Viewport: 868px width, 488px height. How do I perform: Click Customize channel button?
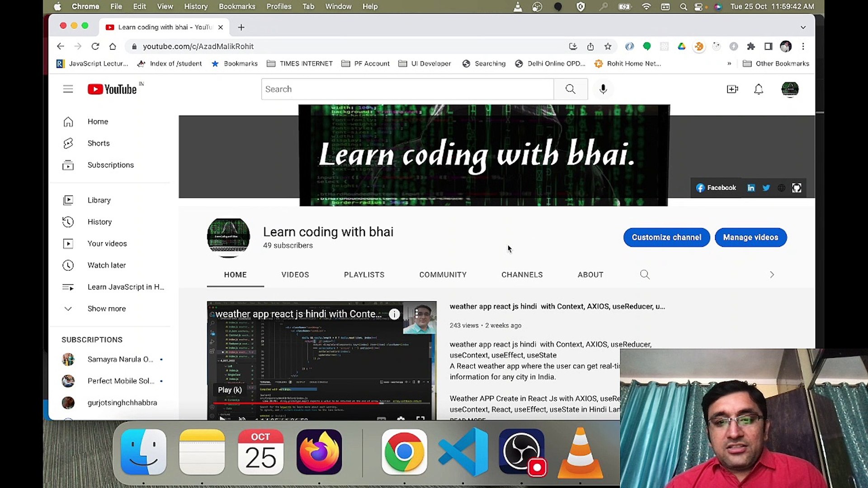point(666,237)
